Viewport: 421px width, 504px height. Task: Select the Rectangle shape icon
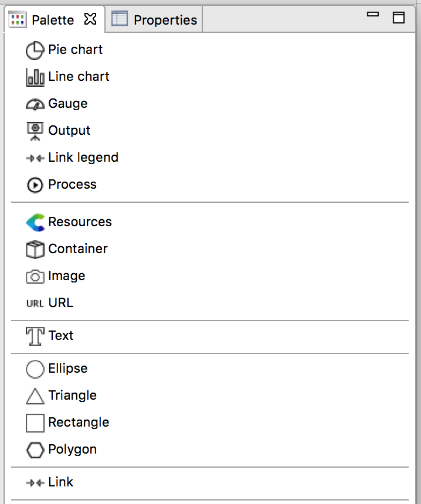tap(35, 423)
